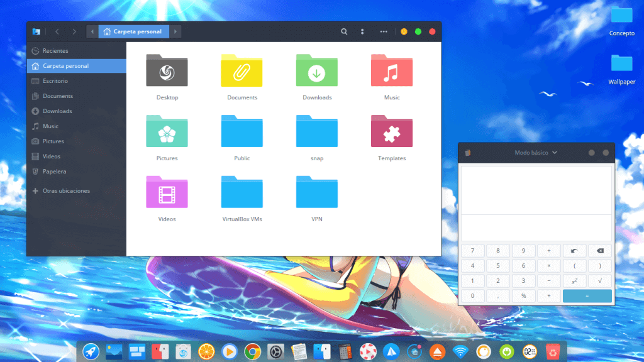Open the Templates folder

click(392, 131)
